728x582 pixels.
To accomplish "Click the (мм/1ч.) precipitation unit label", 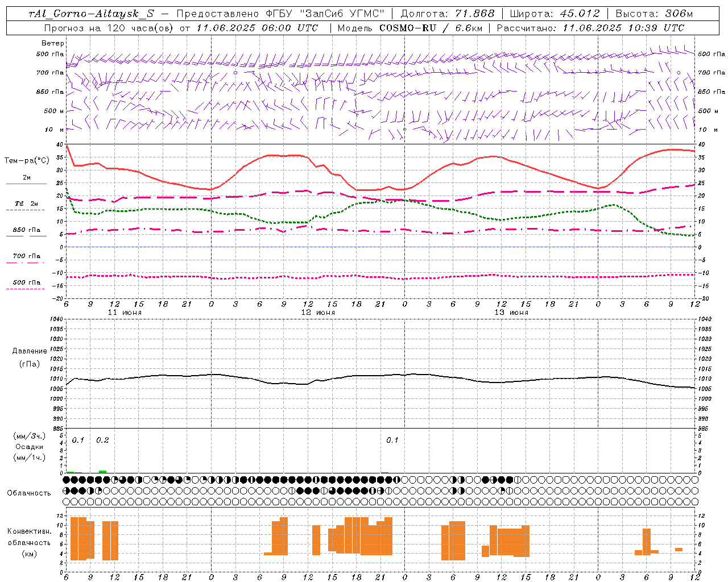I will click(x=30, y=458).
